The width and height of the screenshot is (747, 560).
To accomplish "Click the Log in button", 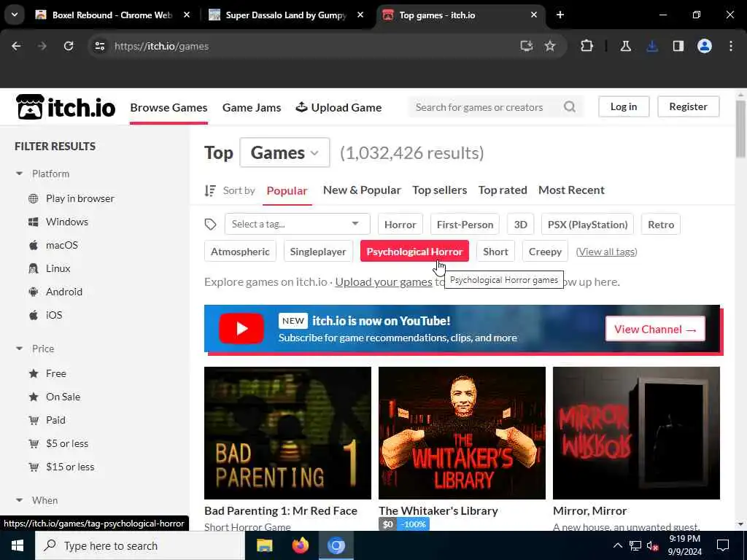I will 624,106.
